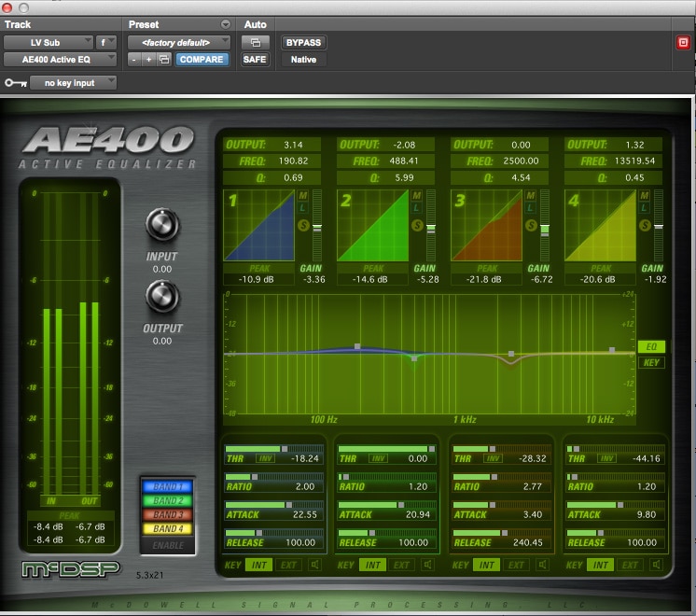Toggle band 2 threshold INV button
The height and width of the screenshot is (616, 696).
pyautogui.click(x=378, y=458)
